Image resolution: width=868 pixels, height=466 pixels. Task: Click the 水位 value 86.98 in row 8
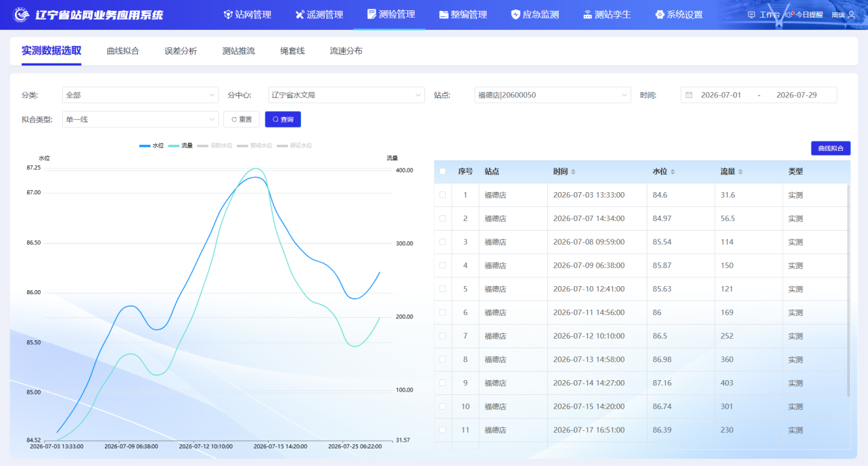pos(662,360)
